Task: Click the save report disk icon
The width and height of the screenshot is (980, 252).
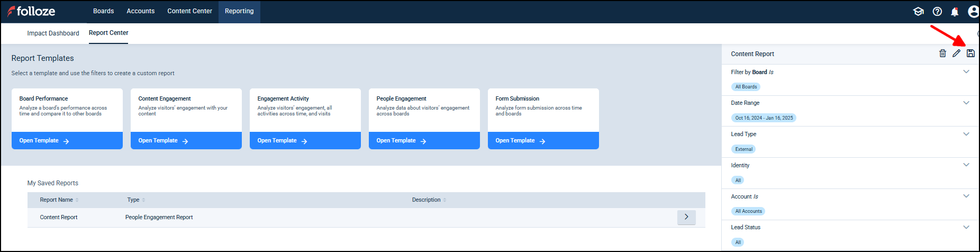Action: click(970, 53)
